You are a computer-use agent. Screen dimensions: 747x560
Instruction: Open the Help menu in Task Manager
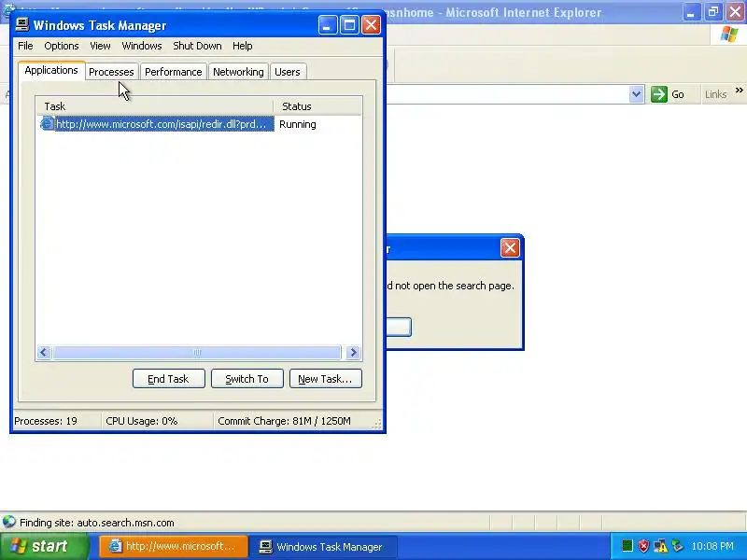(x=243, y=46)
